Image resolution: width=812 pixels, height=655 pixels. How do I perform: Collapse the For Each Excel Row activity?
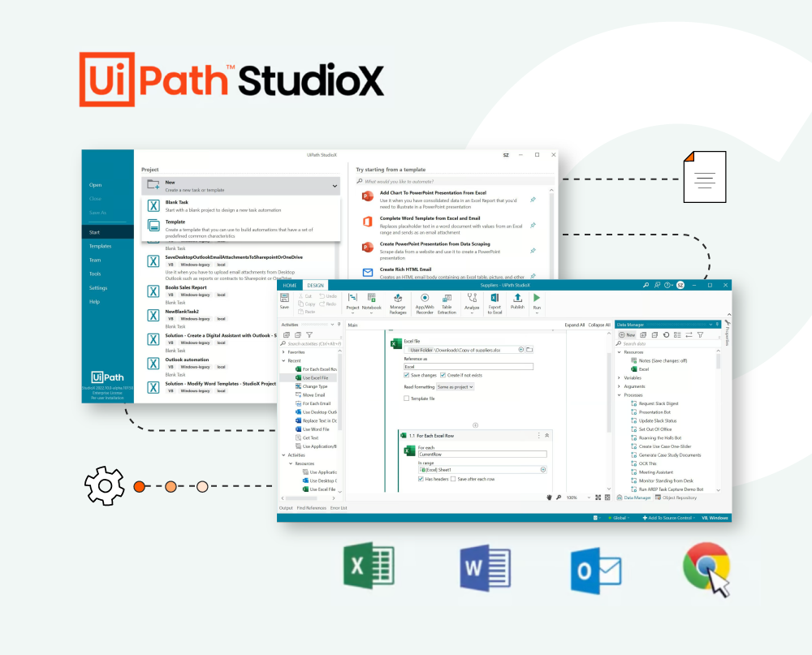[x=546, y=436]
